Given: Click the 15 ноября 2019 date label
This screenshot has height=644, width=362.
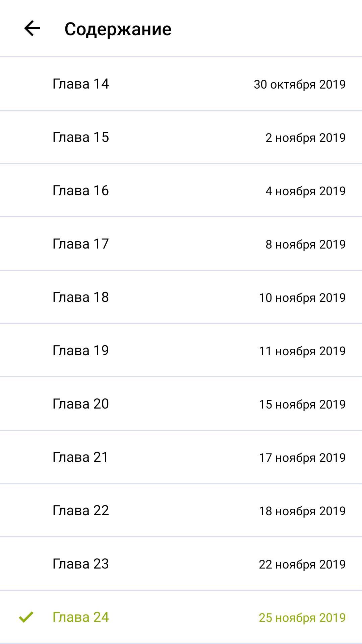Looking at the screenshot, I should pos(302,405).
